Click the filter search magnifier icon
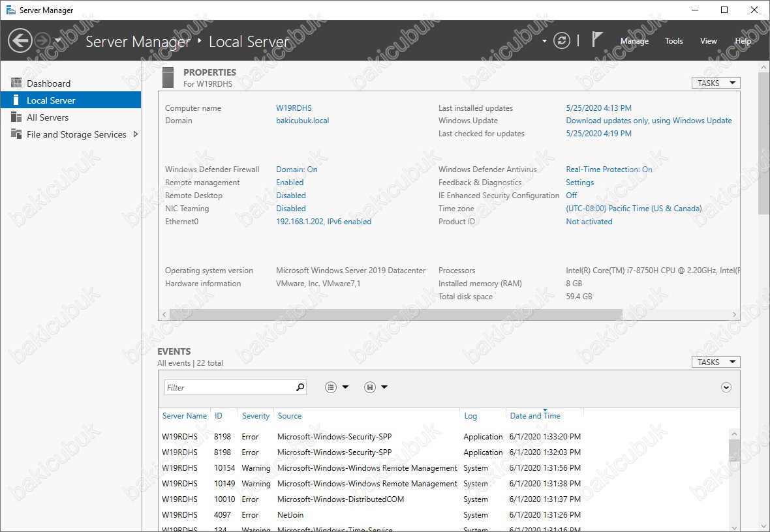770x532 pixels. coord(300,387)
